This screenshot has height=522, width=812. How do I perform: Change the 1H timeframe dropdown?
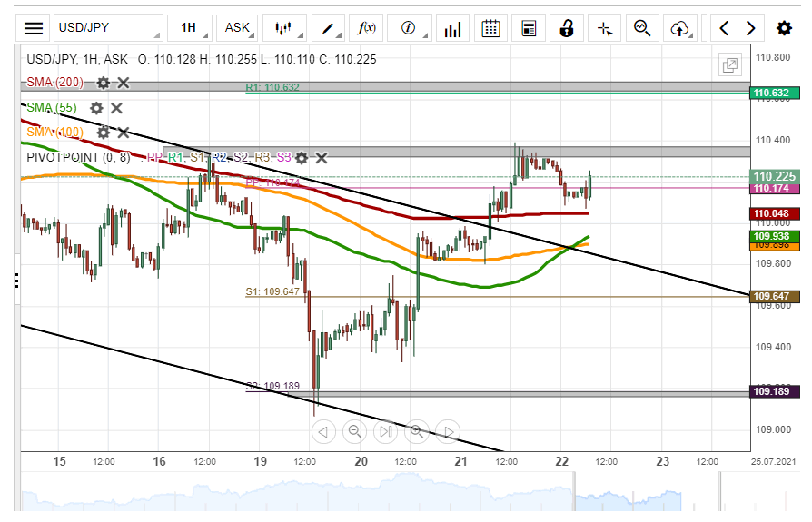(x=192, y=28)
